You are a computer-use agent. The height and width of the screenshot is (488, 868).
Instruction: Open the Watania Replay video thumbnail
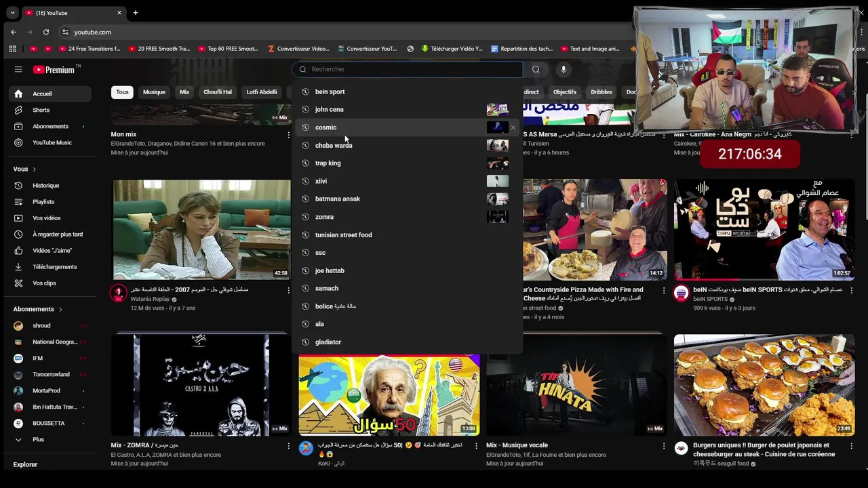point(201,229)
